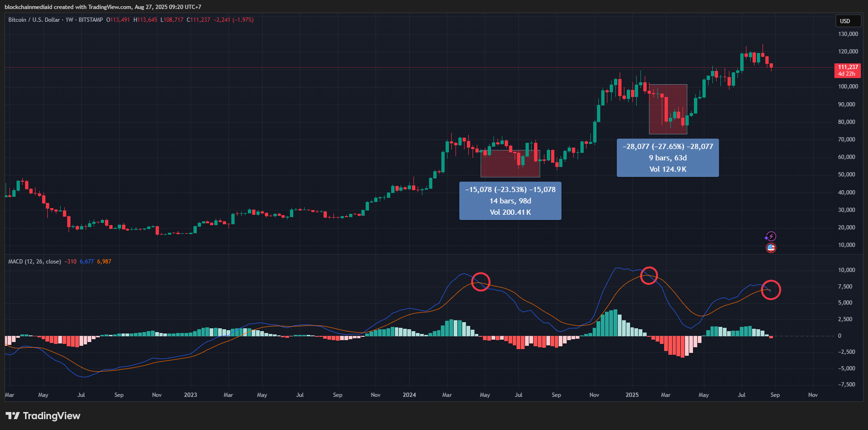Click the US flag economic event icon
This screenshot has width=868, height=430.
pos(771,248)
